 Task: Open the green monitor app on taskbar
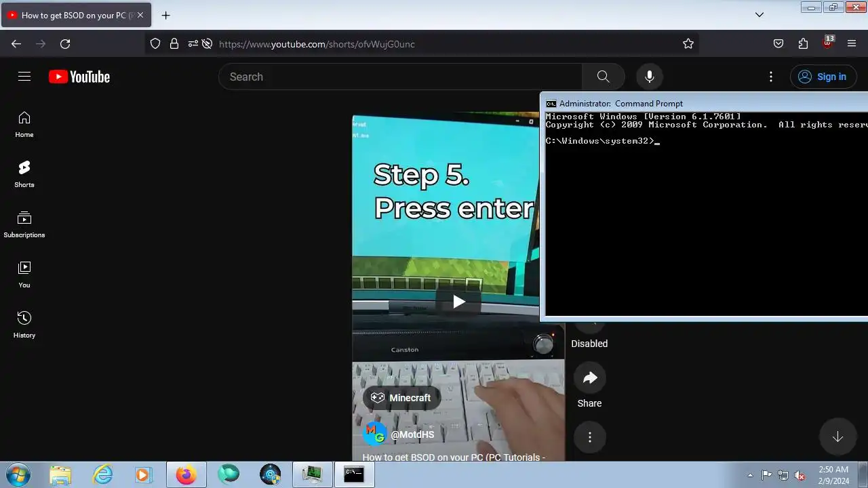coord(312,474)
